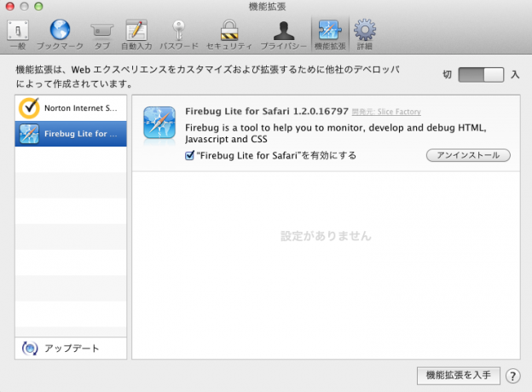Click the Firebug Lite compass icon in list
The width and height of the screenshot is (532, 392).
click(29, 134)
